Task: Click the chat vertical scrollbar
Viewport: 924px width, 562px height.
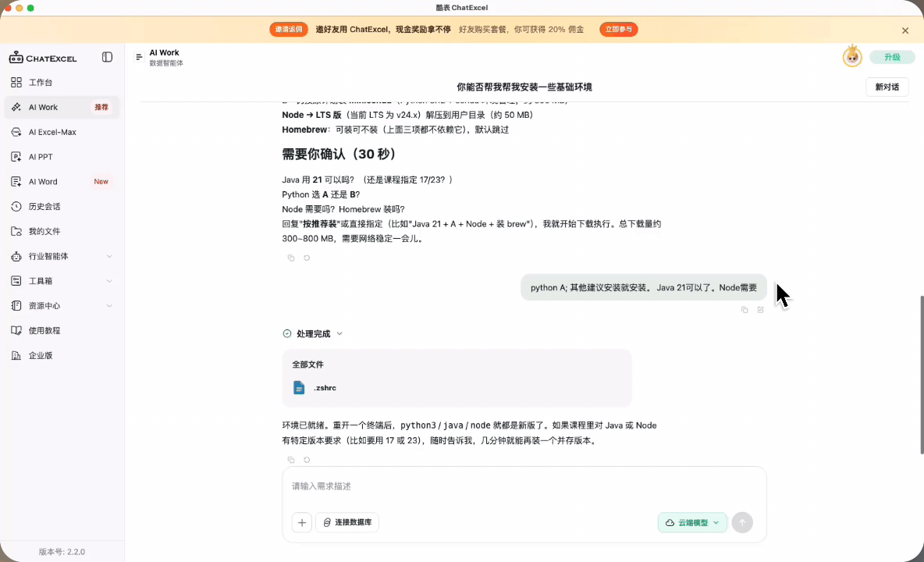Action: pyautogui.click(x=921, y=374)
